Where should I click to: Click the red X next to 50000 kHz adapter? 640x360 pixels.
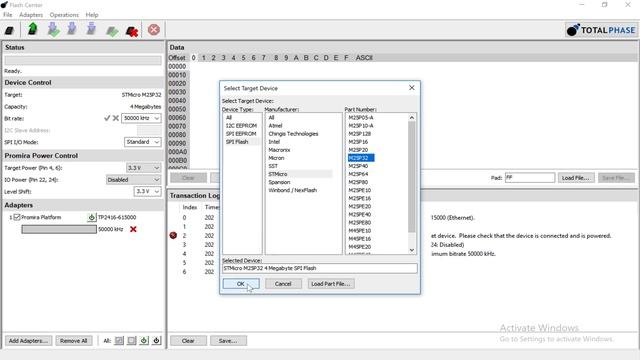(133, 229)
